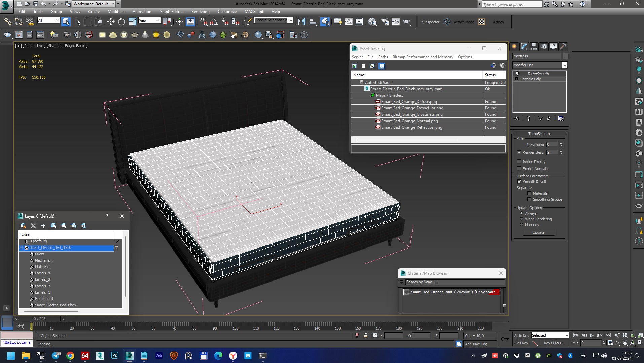
Task: Click the Update button in TurboSmooth
Action: 539,232
